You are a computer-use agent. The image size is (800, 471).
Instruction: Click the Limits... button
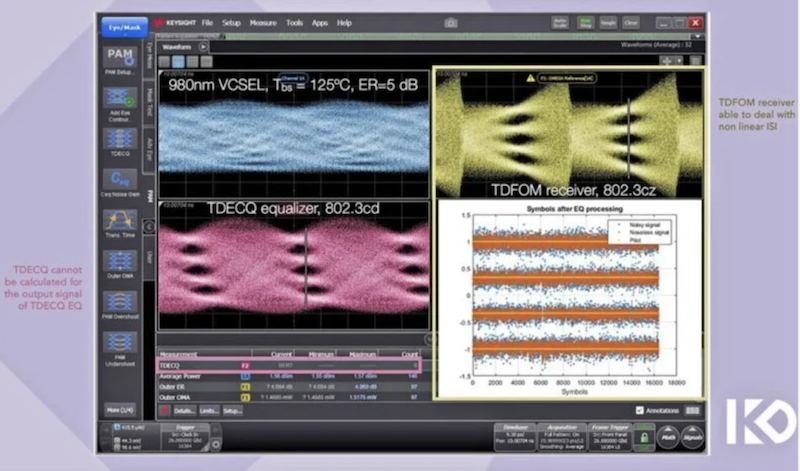point(209,411)
